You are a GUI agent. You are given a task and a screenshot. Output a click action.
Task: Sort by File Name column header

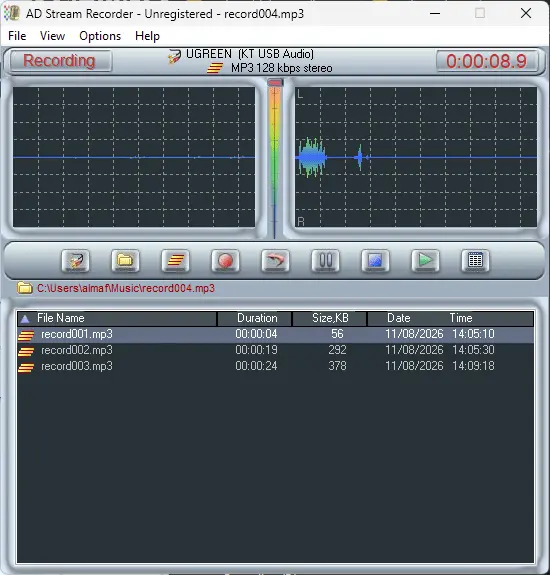pyautogui.click(x=117, y=318)
